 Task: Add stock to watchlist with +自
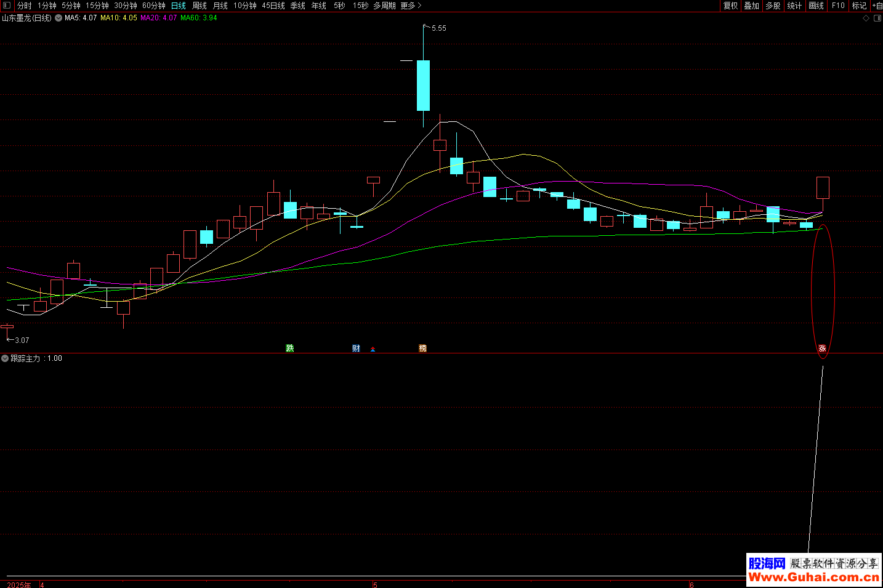tap(877, 6)
